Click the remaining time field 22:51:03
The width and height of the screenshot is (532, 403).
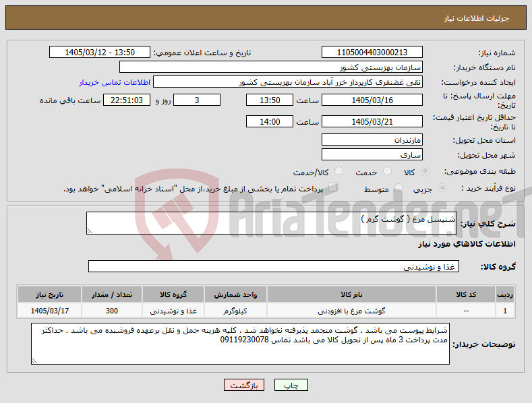pyautogui.click(x=127, y=100)
